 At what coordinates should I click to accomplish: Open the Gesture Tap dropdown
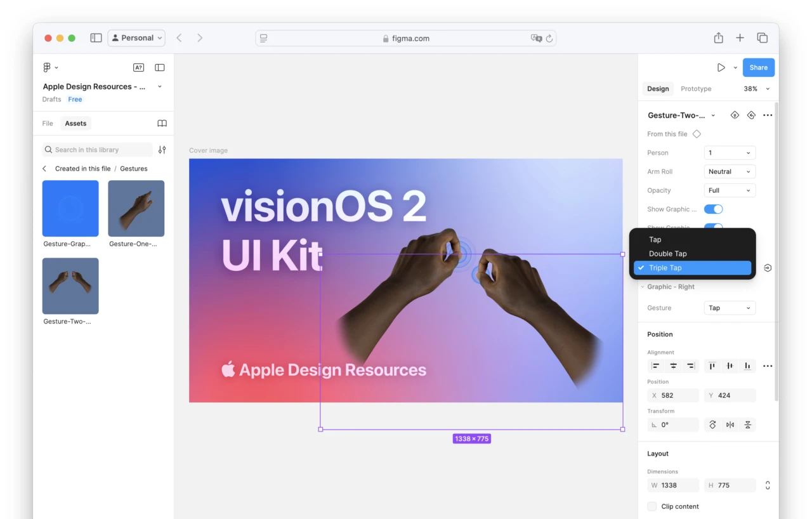(730, 308)
